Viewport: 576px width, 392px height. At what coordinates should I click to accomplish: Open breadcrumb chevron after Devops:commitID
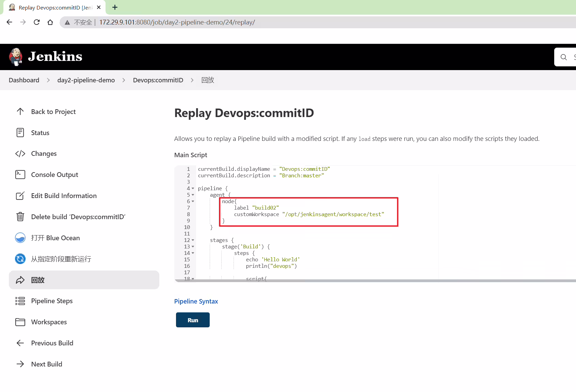[x=192, y=80]
